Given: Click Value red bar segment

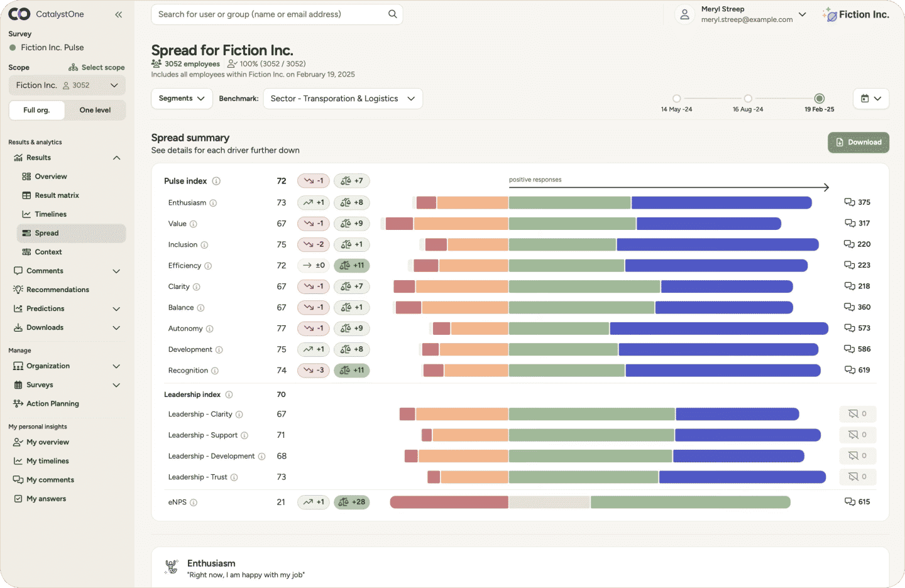Looking at the screenshot, I should click(x=399, y=223).
